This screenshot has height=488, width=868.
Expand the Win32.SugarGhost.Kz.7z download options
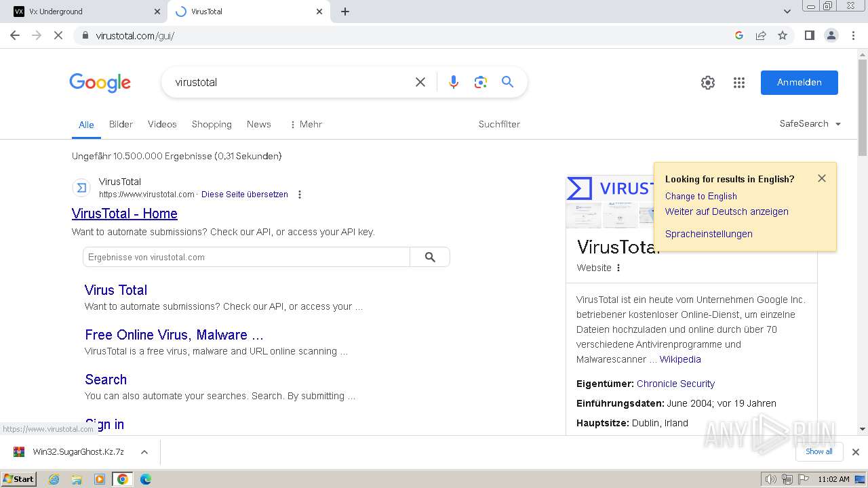(x=144, y=452)
